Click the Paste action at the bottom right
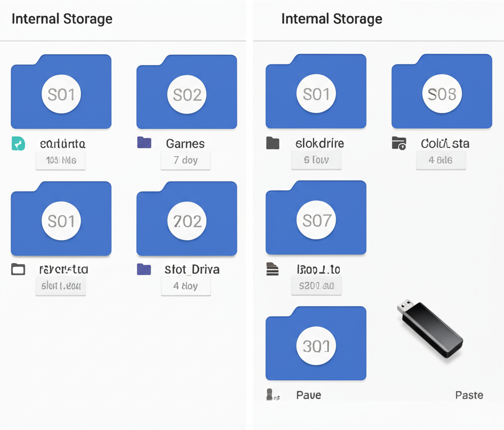The height and width of the screenshot is (430, 504). click(469, 395)
